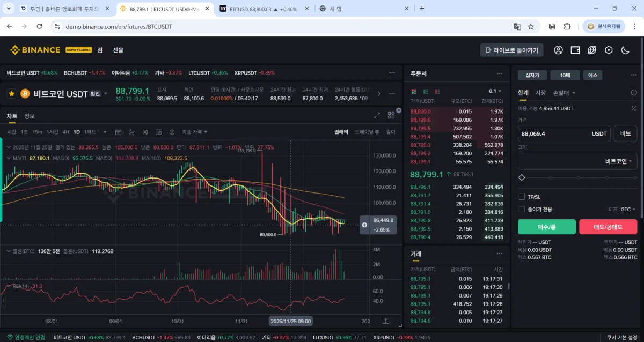Screen dimensions: 644x342
Task: Click scroll-to-latest icon at chart bottom
Action: (385, 321)
